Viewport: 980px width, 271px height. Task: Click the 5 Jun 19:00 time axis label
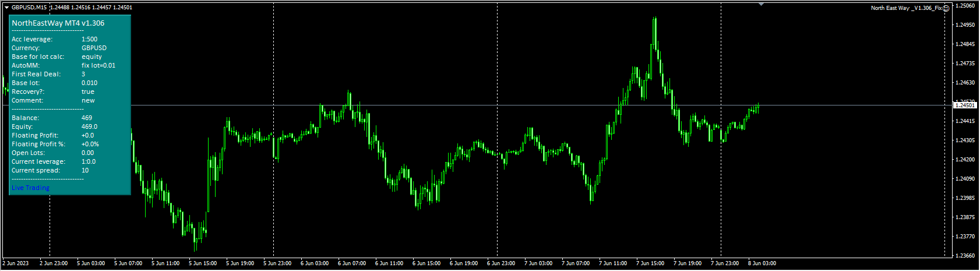(x=240, y=263)
